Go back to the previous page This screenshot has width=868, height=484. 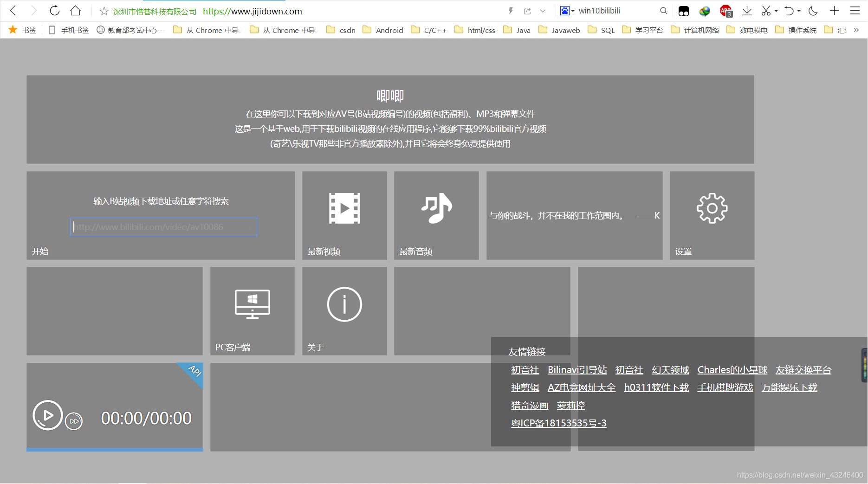coord(13,11)
